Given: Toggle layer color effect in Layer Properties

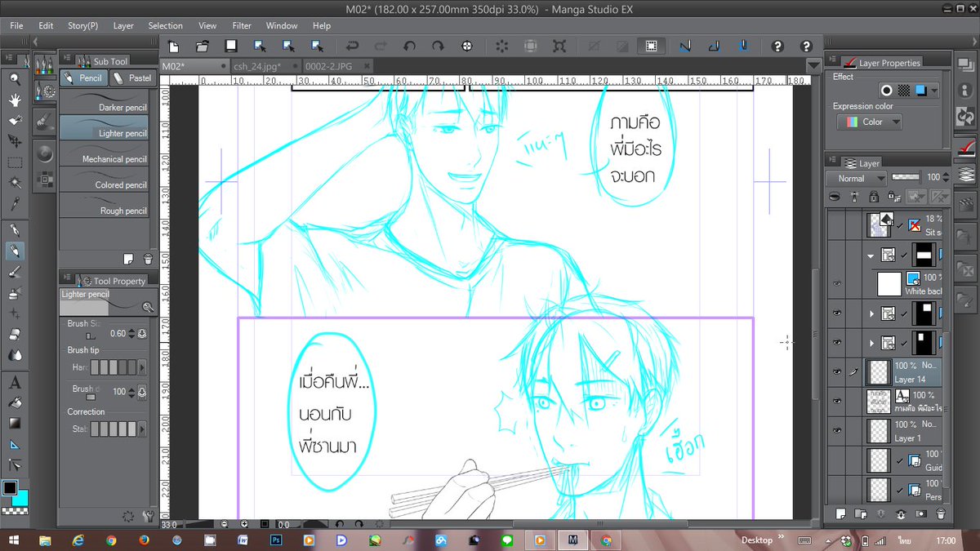Looking at the screenshot, I should [920, 91].
